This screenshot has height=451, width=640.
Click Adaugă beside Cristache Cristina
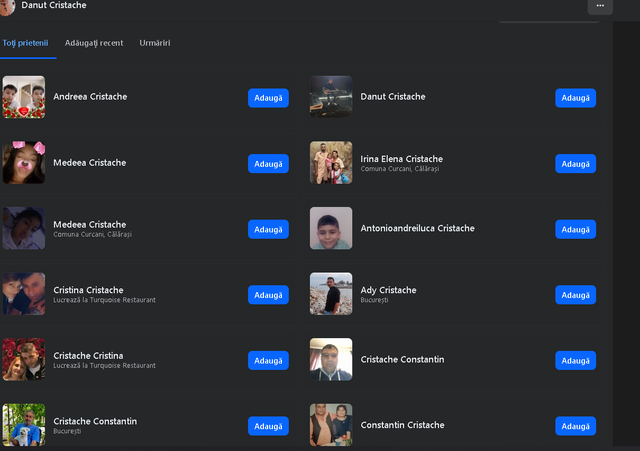268,360
